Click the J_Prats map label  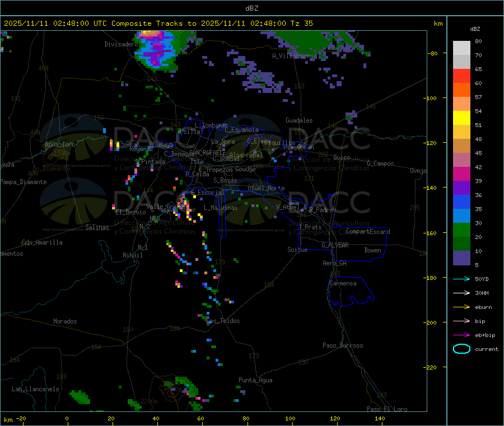coord(310,227)
